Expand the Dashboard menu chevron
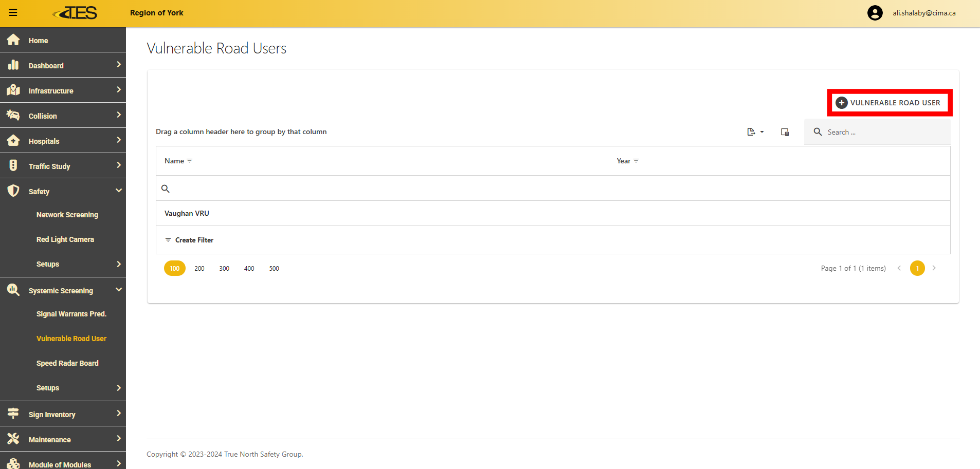Viewport: 980px width, 469px height. tap(119, 65)
